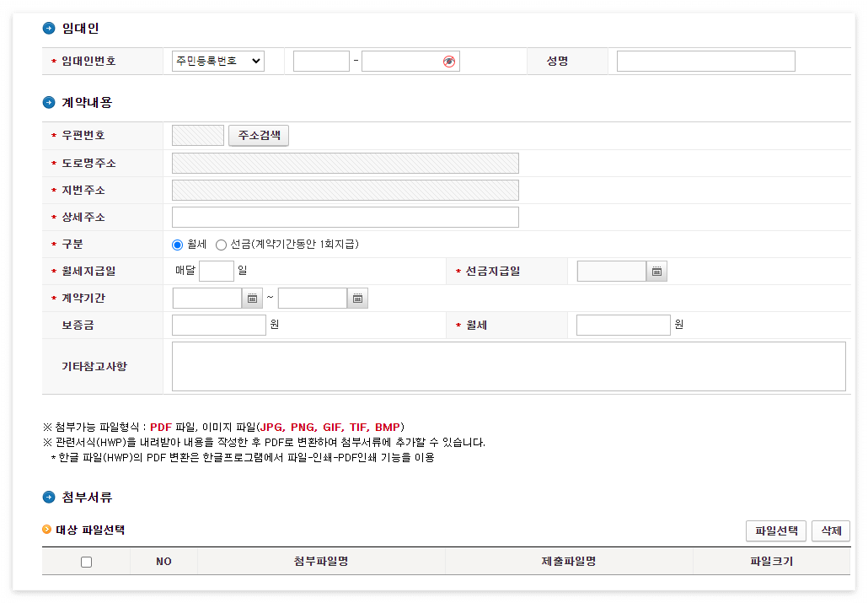
Task: Click the 삭제 delete button
Action: (829, 530)
